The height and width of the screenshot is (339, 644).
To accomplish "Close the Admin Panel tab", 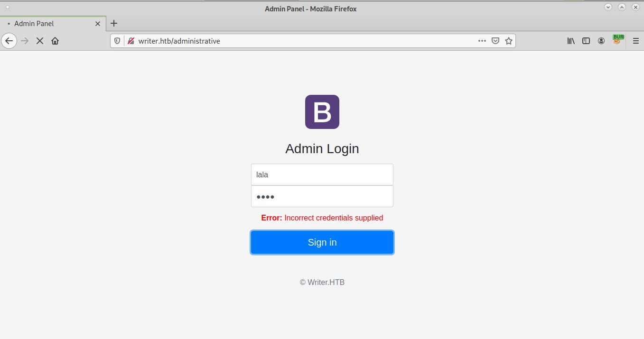I will tap(98, 23).
